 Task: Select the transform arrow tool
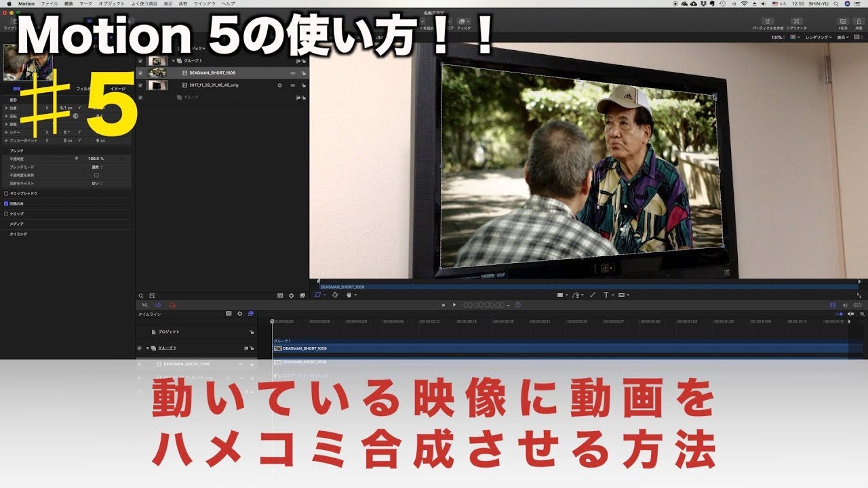pyautogui.click(x=319, y=295)
